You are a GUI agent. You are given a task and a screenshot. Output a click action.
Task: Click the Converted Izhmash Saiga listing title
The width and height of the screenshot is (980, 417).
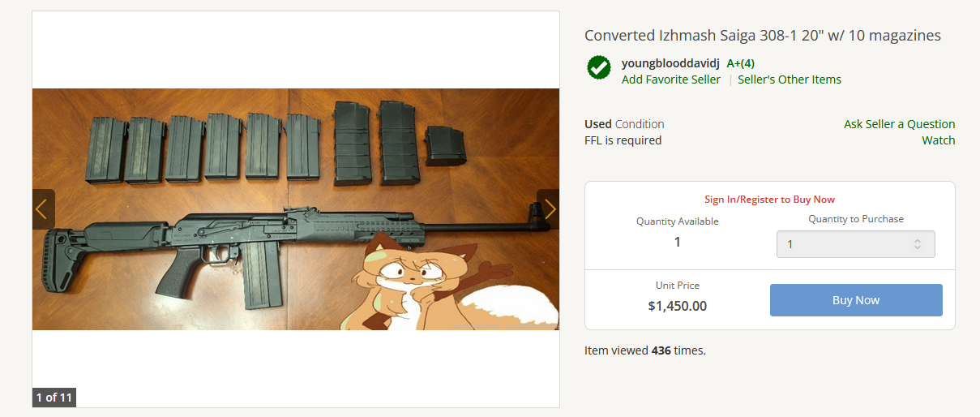click(x=762, y=36)
